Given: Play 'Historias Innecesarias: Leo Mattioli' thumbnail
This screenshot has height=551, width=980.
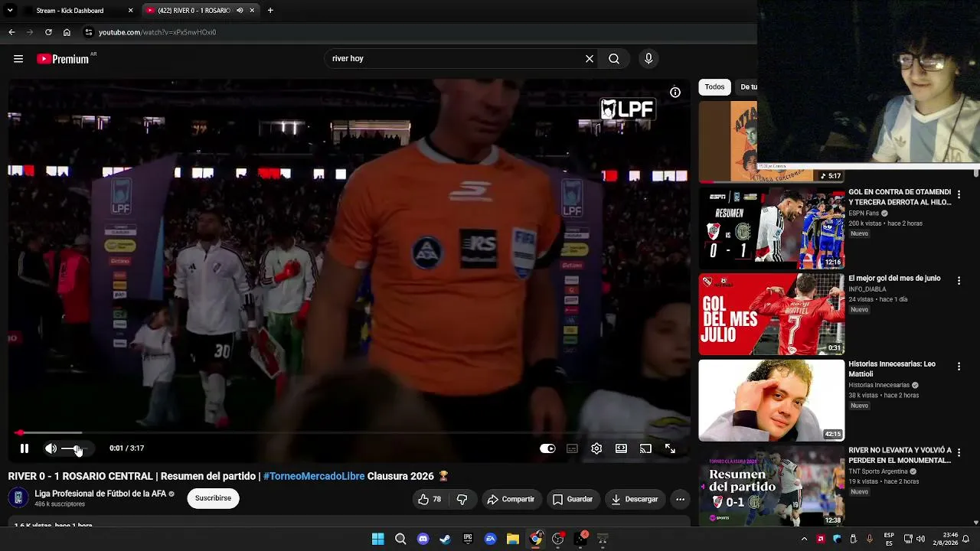Looking at the screenshot, I should tap(772, 400).
